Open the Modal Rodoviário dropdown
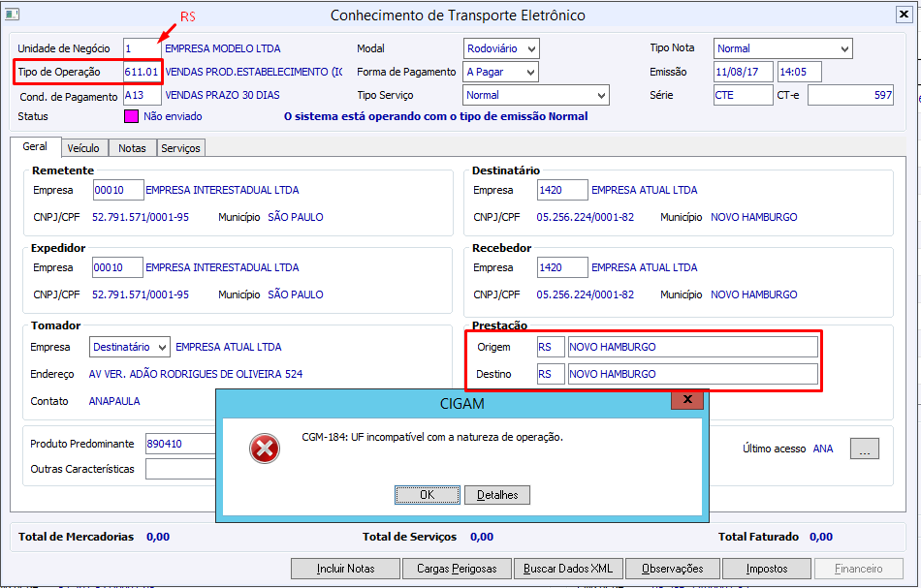921x588 pixels. point(501,48)
